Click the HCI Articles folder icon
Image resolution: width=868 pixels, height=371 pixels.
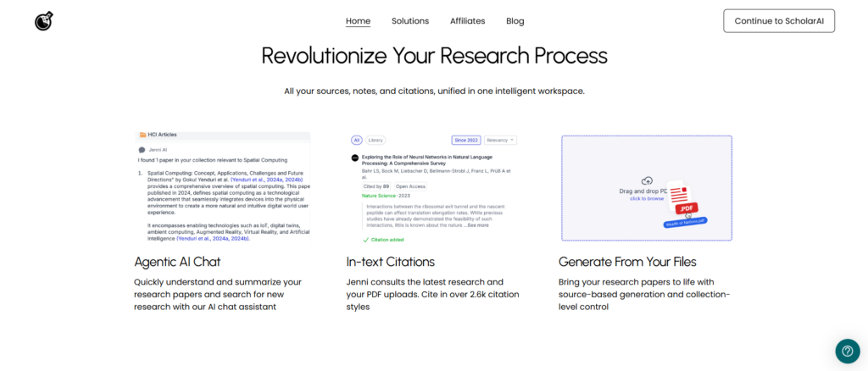pyautogui.click(x=142, y=135)
